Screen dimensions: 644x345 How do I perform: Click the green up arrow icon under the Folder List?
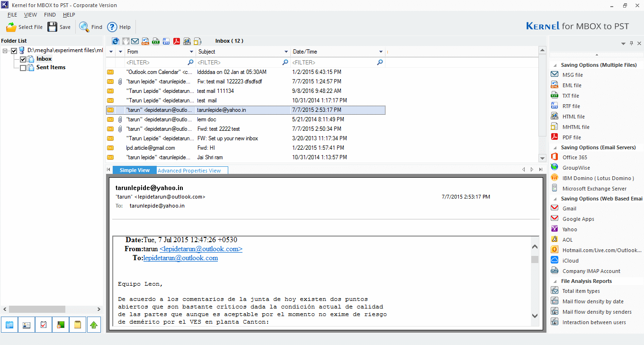[94, 325]
